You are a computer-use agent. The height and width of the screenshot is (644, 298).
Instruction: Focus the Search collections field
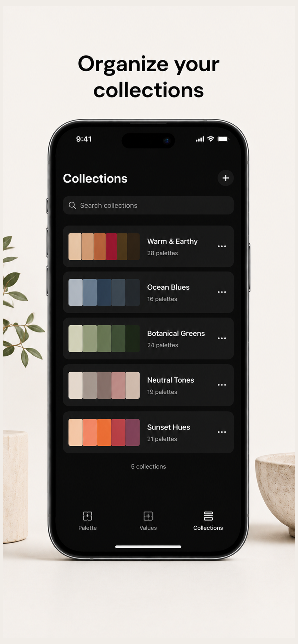click(x=148, y=205)
